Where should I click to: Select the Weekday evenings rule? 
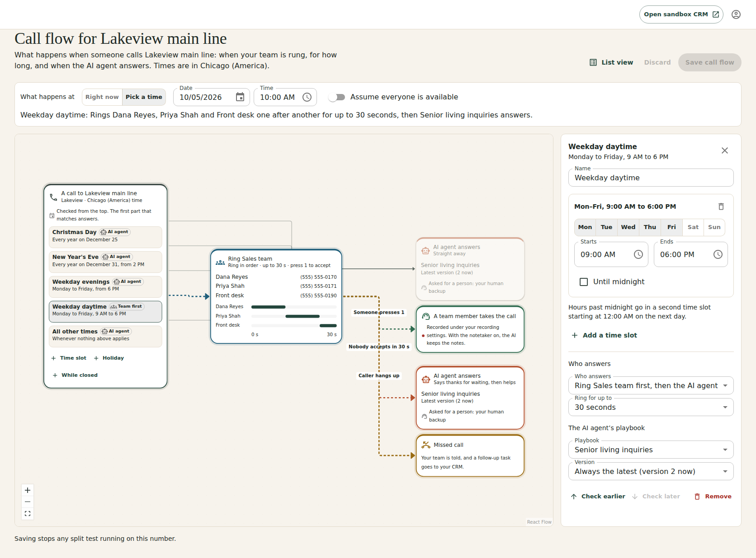(105, 287)
